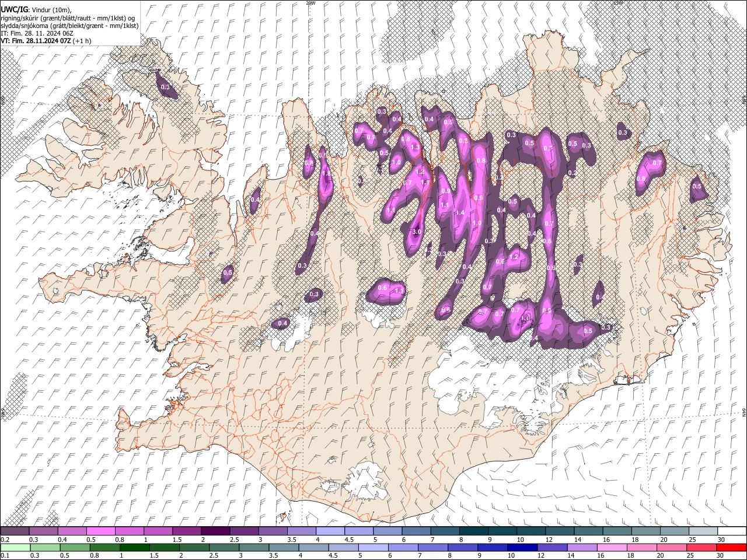Select the upper legend swatch between 1 and 1.5
The image size is (747, 560).
pos(158,531)
